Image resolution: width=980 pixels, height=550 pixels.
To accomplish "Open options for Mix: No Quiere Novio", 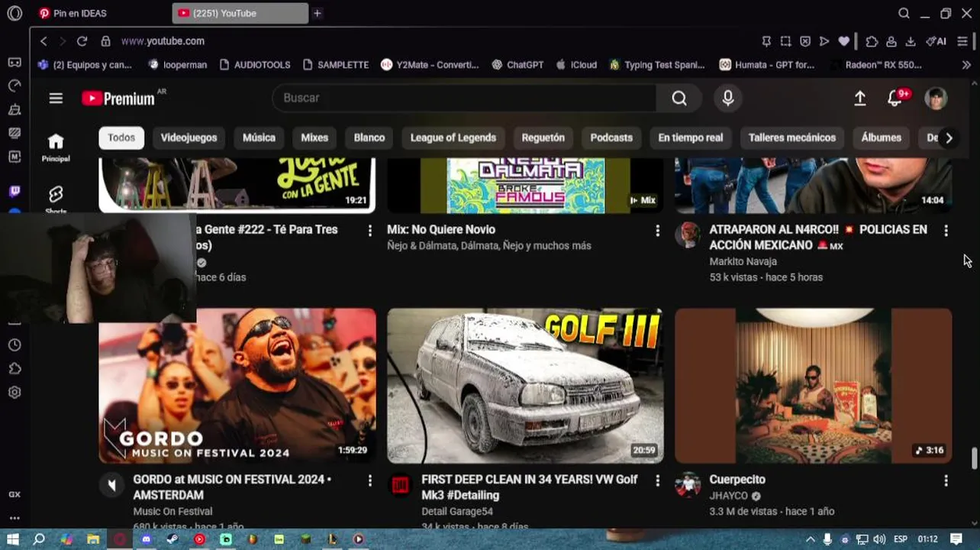I will point(657,230).
